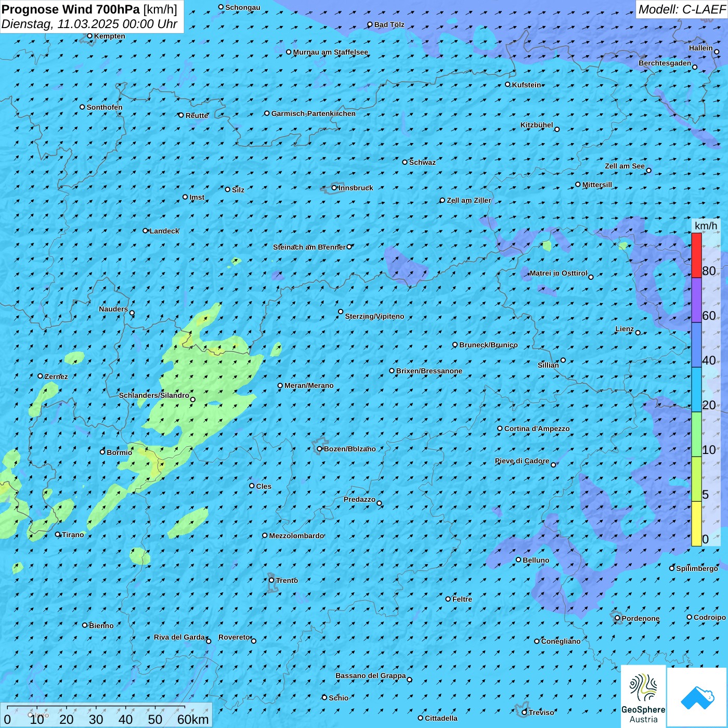This screenshot has width=728, height=728.
Task: Click the Treviso city marker
Action: click(525, 712)
